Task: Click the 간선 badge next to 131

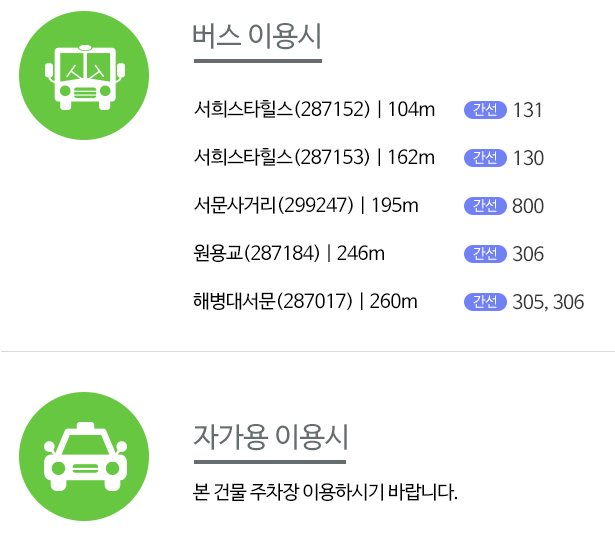Action: (485, 110)
